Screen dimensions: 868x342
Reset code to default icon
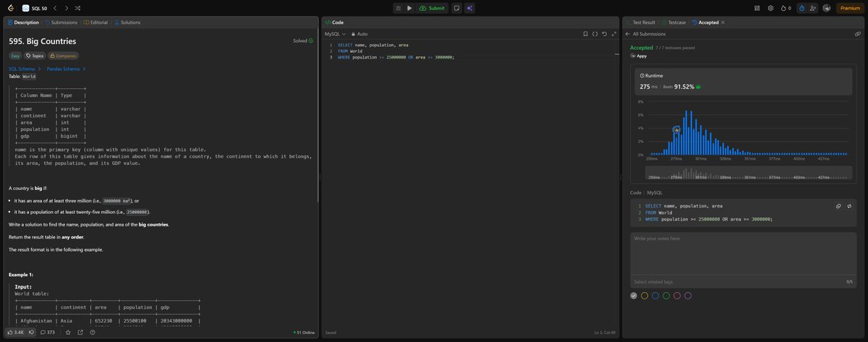click(x=605, y=34)
